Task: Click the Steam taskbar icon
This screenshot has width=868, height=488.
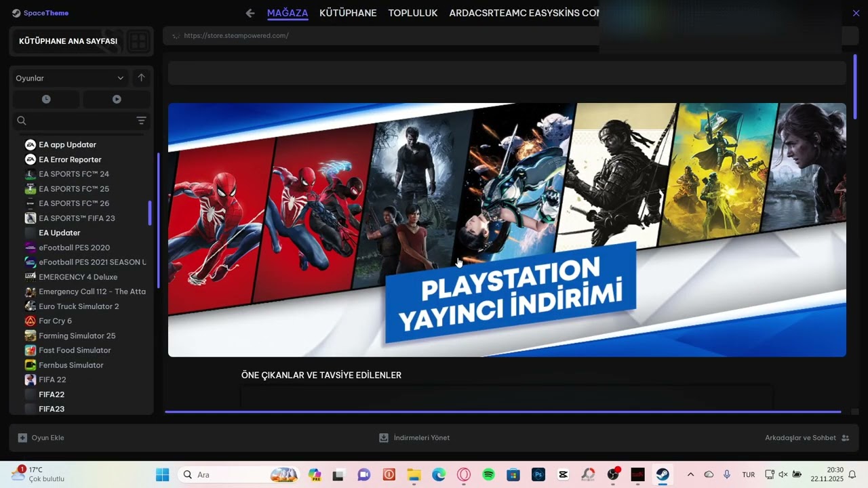Action: [x=663, y=474]
